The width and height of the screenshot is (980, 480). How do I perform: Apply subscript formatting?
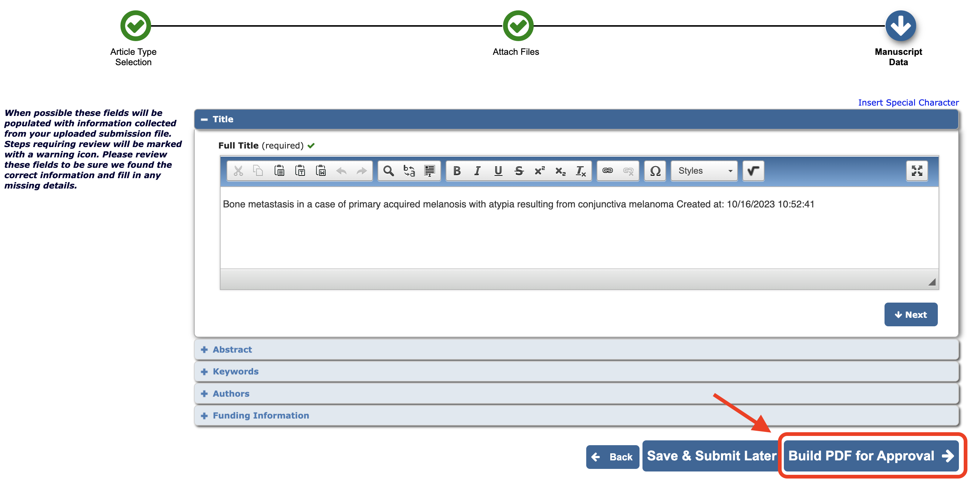[560, 171]
